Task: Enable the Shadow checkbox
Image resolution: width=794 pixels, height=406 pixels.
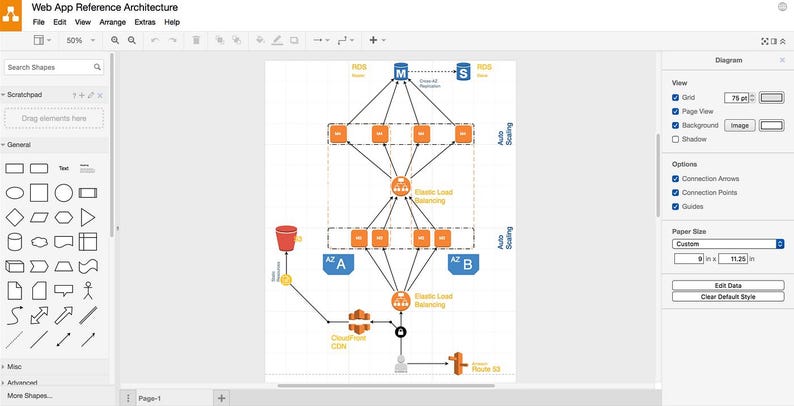Action: coord(676,139)
